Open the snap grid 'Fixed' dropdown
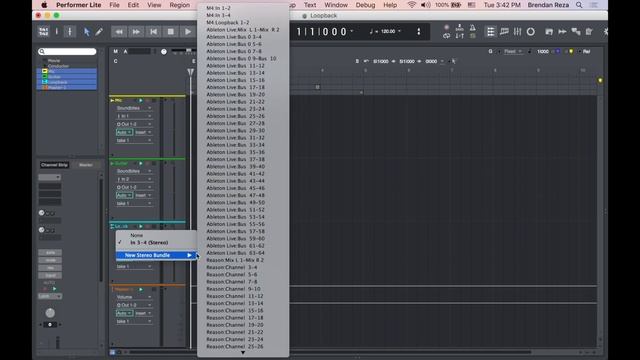640x360 pixels. point(513,51)
